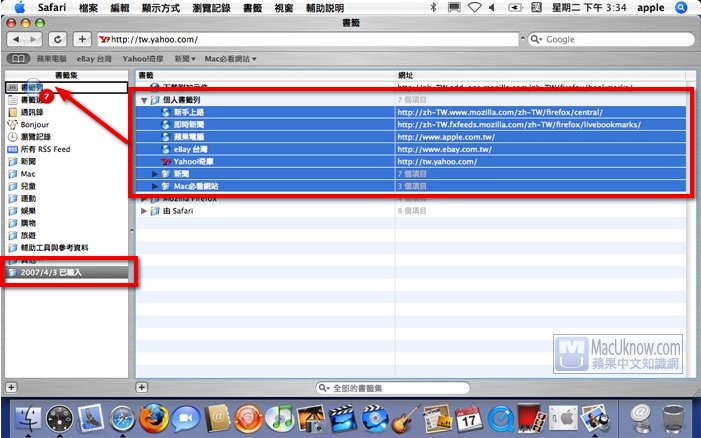
Task: Go back with the back arrow button
Action: tap(16, 39)
